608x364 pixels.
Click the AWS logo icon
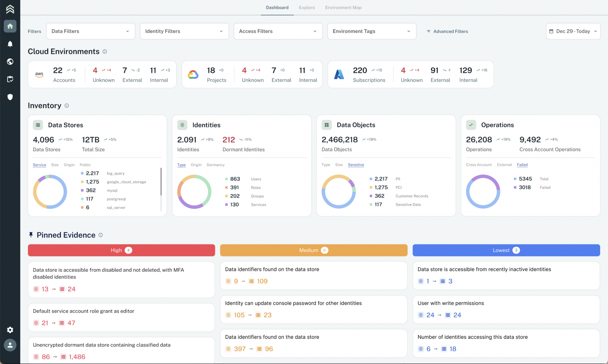(x=39, y=74)
